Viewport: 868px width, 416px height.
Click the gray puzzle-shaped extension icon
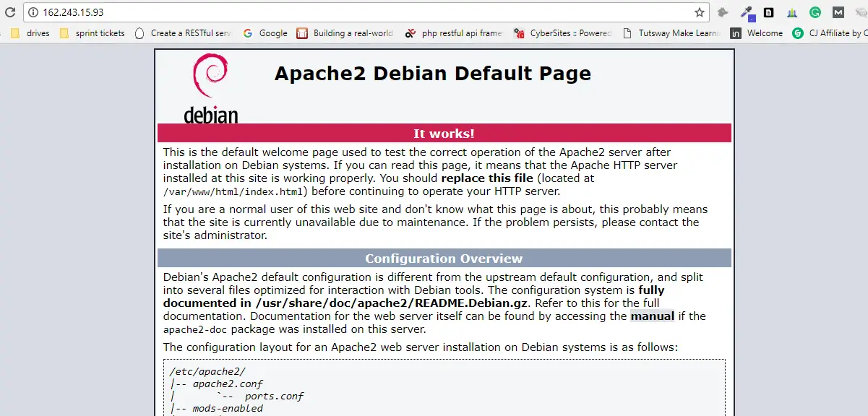[723, 12]
